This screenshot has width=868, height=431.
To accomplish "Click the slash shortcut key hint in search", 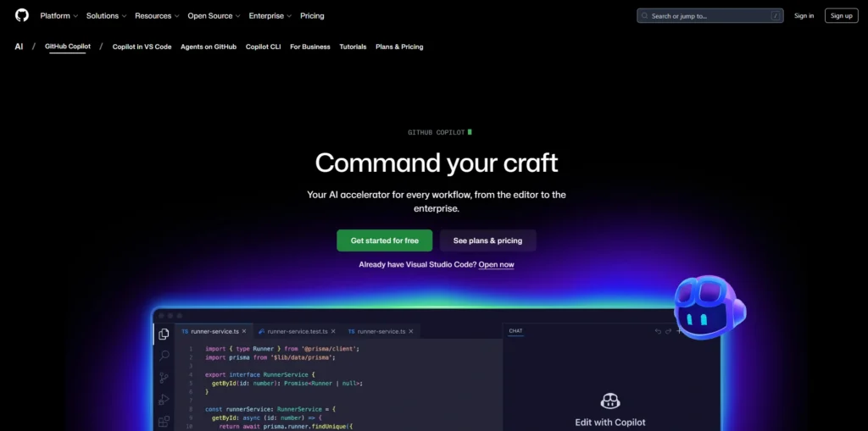I will [775, 16].
